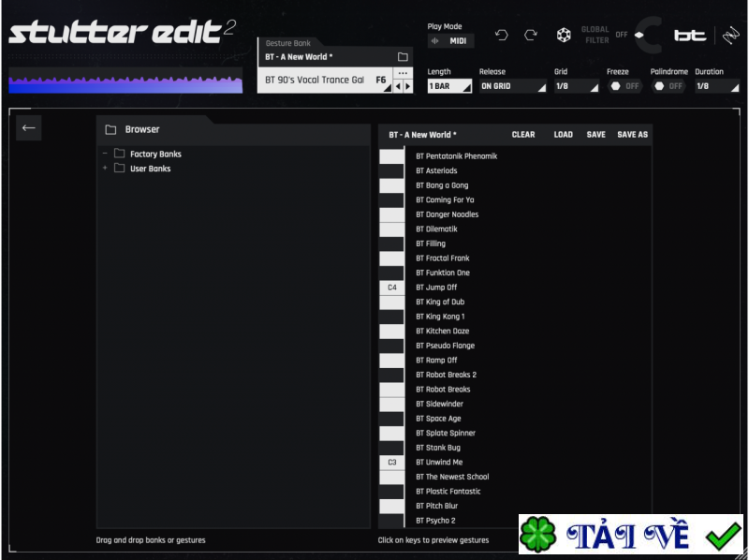
Task: Click the Factory Banks folder icon
Action: pyautogui.click(x=120, y=154)
